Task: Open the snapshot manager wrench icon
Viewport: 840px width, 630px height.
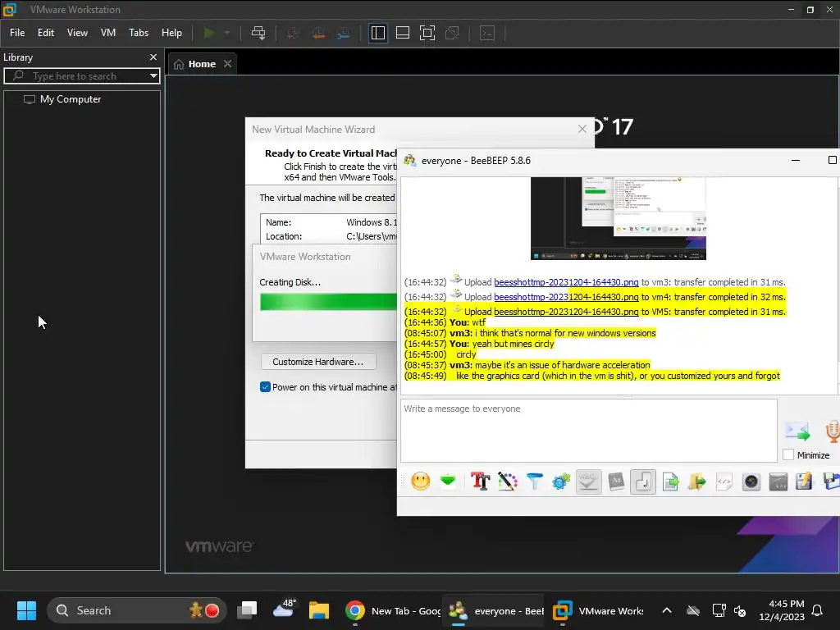Action: tap(343, 33)
